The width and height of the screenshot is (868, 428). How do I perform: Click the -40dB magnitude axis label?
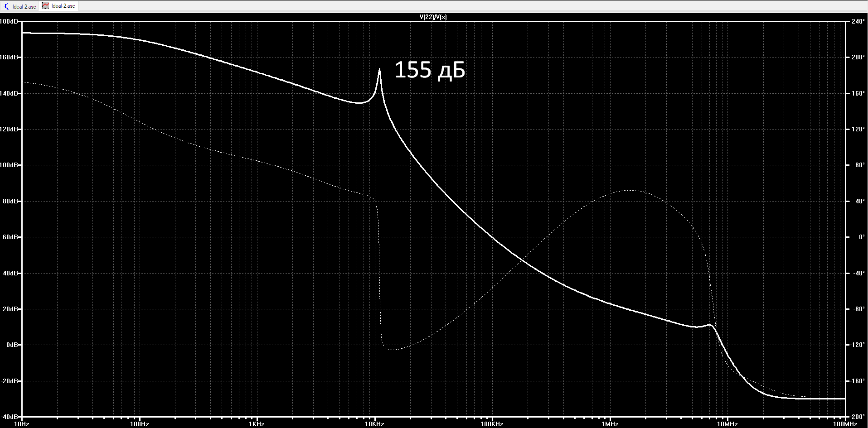9,417
